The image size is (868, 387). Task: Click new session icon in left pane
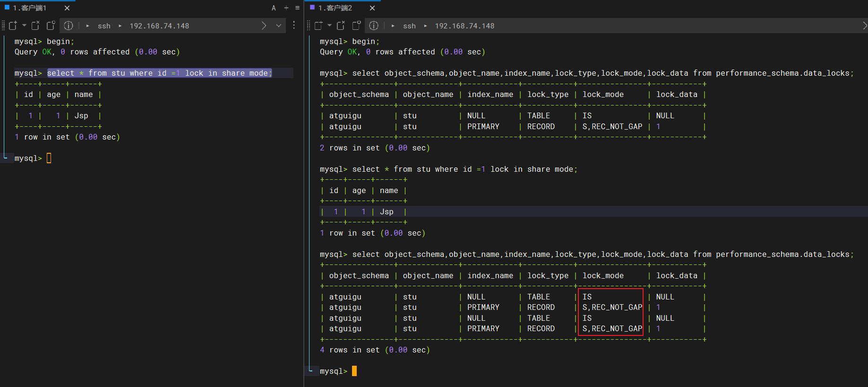click(x=13, y=26)
